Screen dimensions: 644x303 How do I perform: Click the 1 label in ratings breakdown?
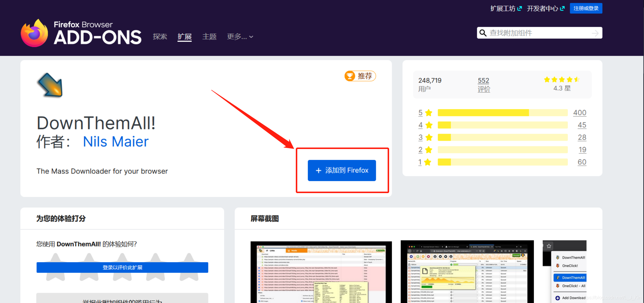coord(420,162)
